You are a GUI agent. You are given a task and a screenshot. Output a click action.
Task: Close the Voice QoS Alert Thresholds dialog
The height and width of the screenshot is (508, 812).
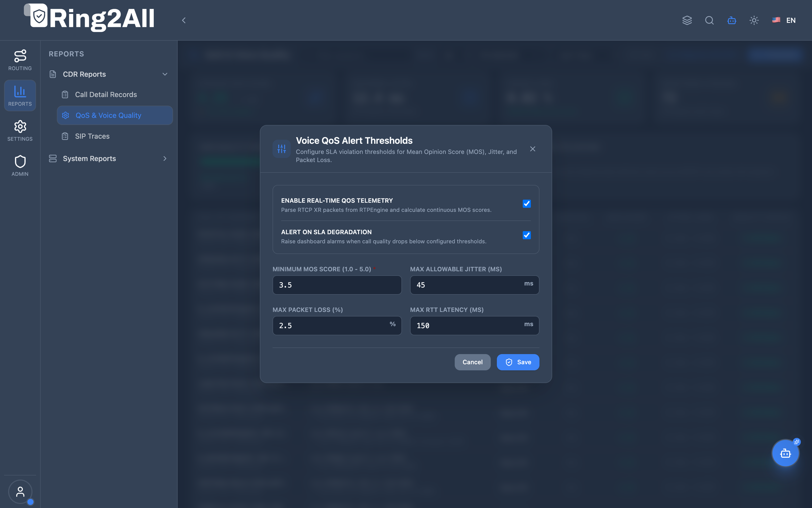(x=533, y=149)
